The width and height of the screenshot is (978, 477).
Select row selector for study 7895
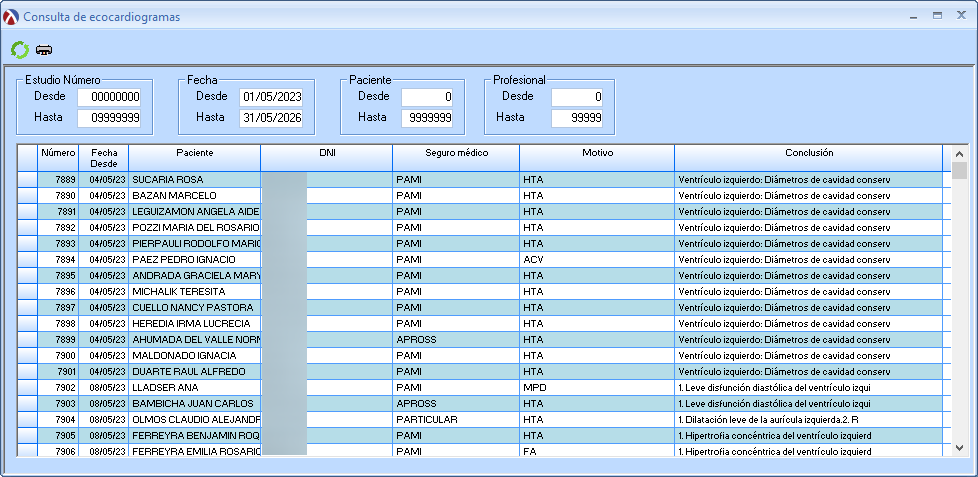pos(27,276)
